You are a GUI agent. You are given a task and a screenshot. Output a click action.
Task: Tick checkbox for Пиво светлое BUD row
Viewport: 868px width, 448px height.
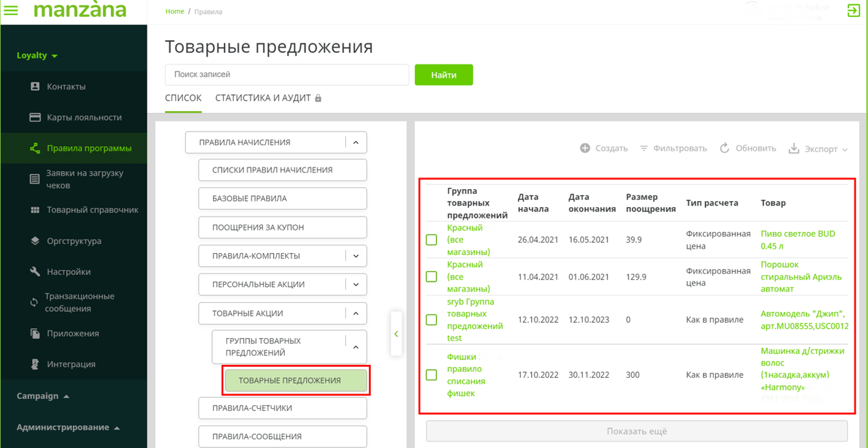point(431,240)
